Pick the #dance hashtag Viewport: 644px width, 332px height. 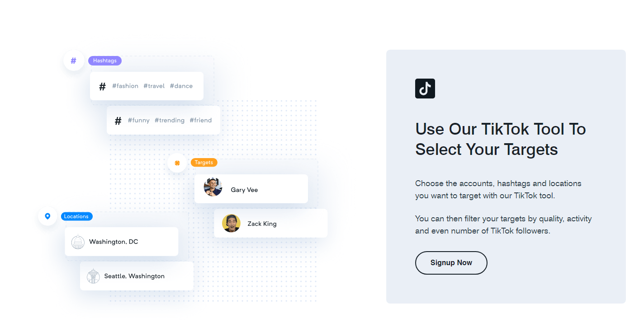pyautogui.click(x=181, y=86)
